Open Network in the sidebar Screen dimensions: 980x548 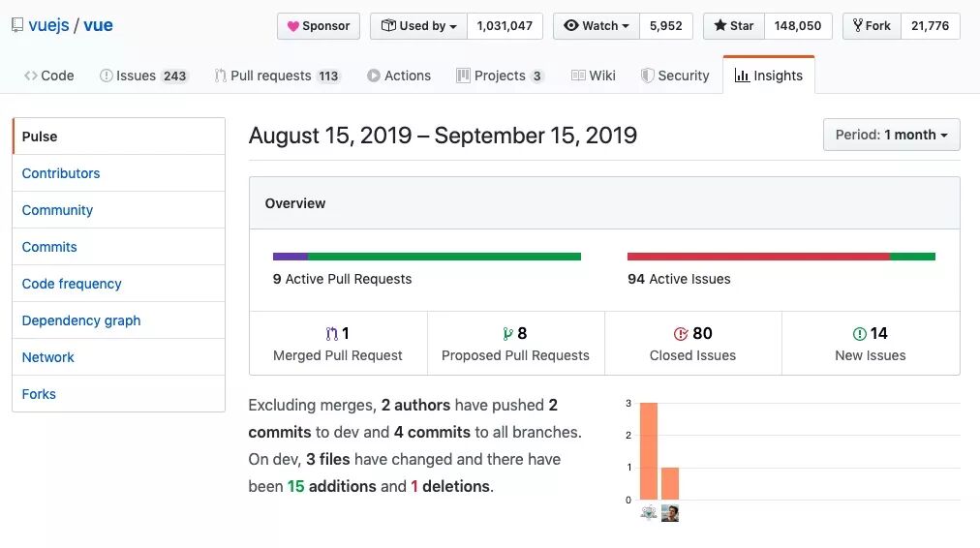click(x=119, y=357)
